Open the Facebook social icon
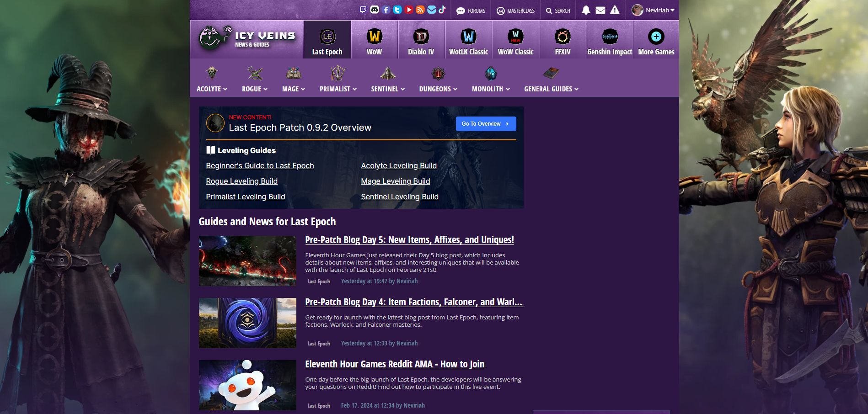 coord(386,10)
